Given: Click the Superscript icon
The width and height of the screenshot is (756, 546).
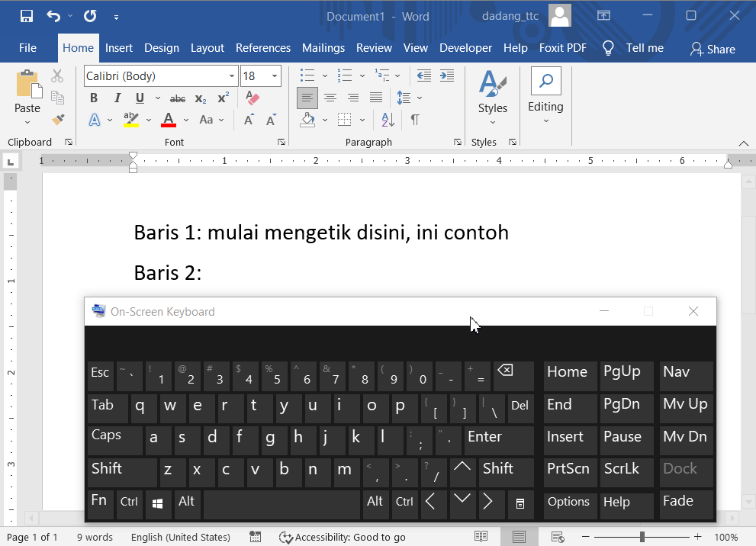Looking at the screenshot, I should tap(222, 98).
